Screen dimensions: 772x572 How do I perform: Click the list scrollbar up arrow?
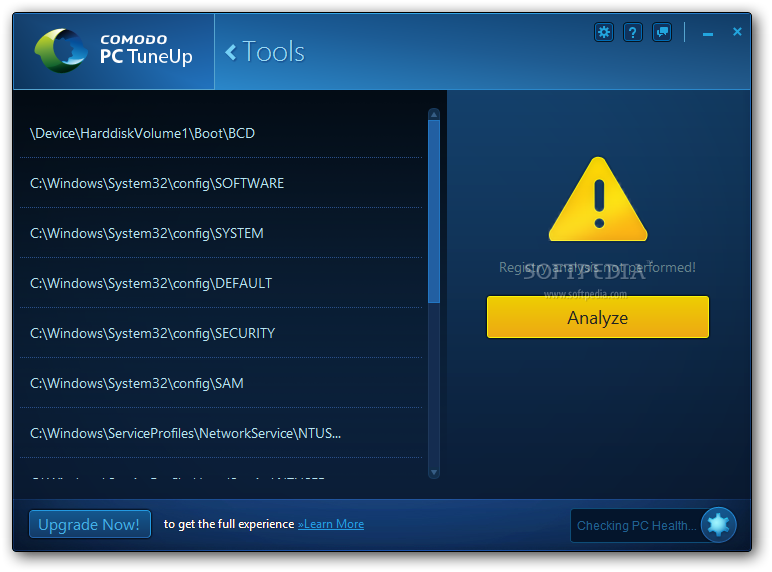click(x=434, y=115)
